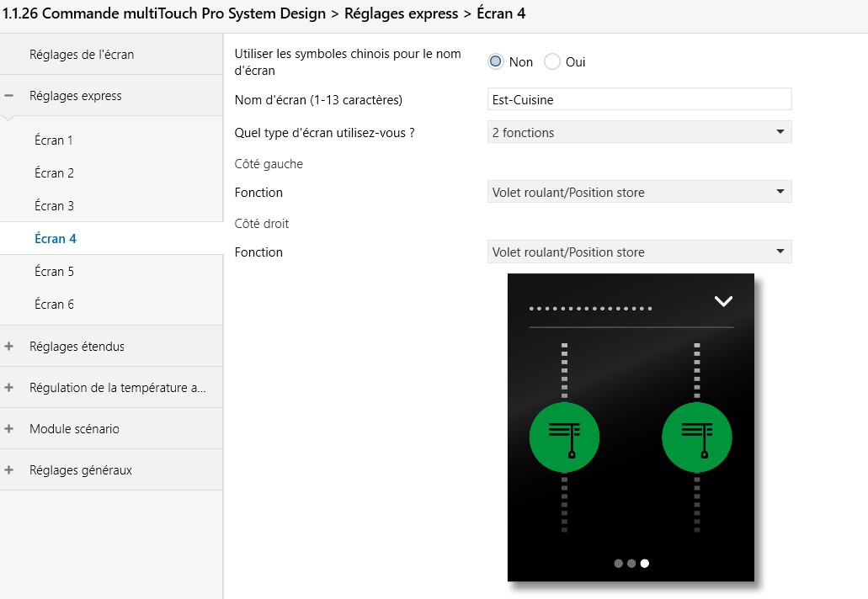Expand the Réglages étendus section

pos(9,346)
